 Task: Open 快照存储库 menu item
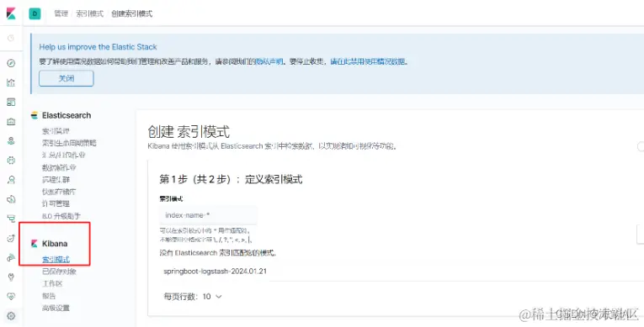59,192
